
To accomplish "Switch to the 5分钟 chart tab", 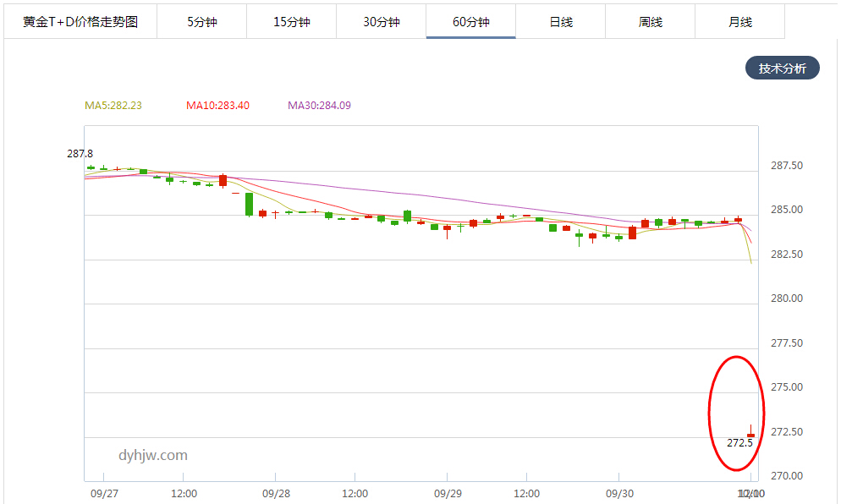I will [x=201, y=21].
